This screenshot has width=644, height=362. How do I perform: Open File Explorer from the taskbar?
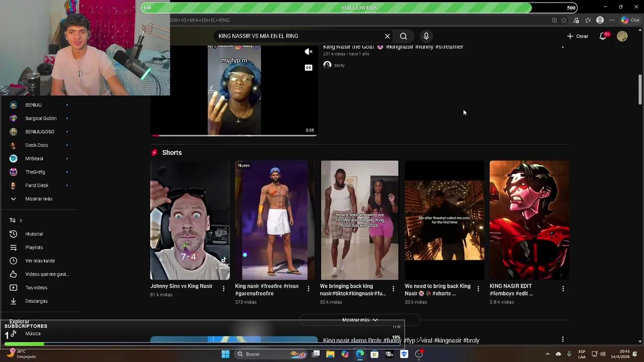(x=330, y=354)
